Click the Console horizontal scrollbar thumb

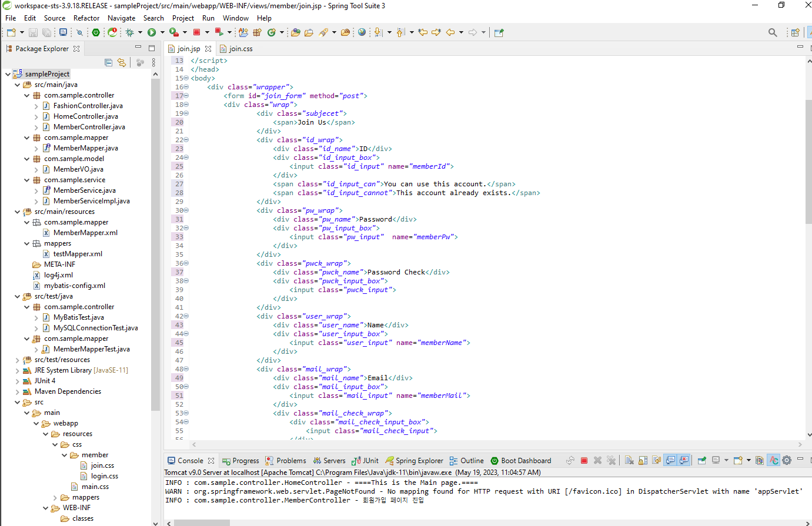click(202, 522)
